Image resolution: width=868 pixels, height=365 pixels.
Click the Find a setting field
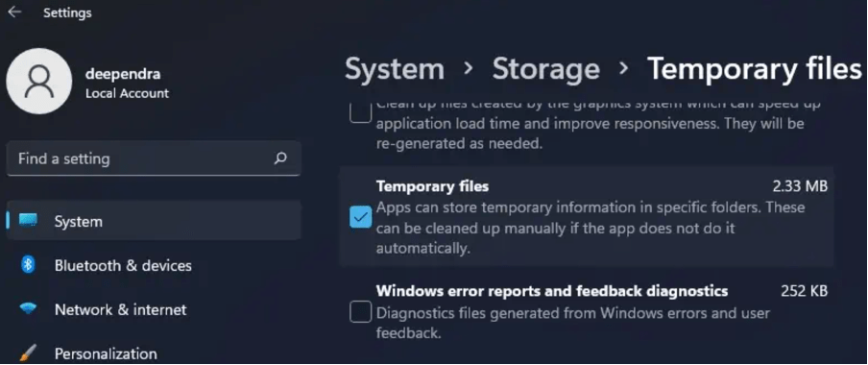(x=154, y=158)
